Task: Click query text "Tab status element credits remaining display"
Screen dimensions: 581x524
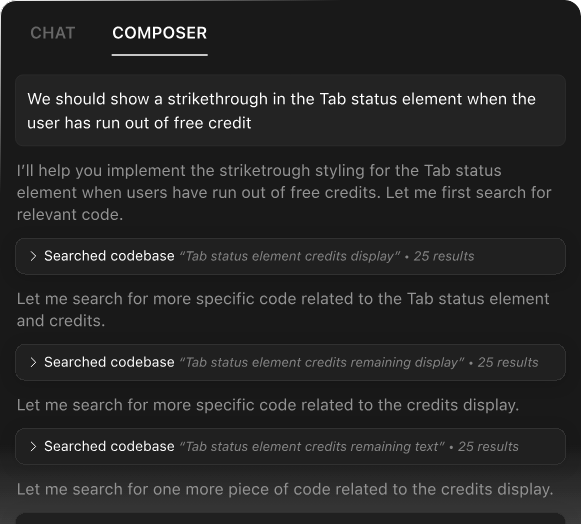Action: point(322,362)
